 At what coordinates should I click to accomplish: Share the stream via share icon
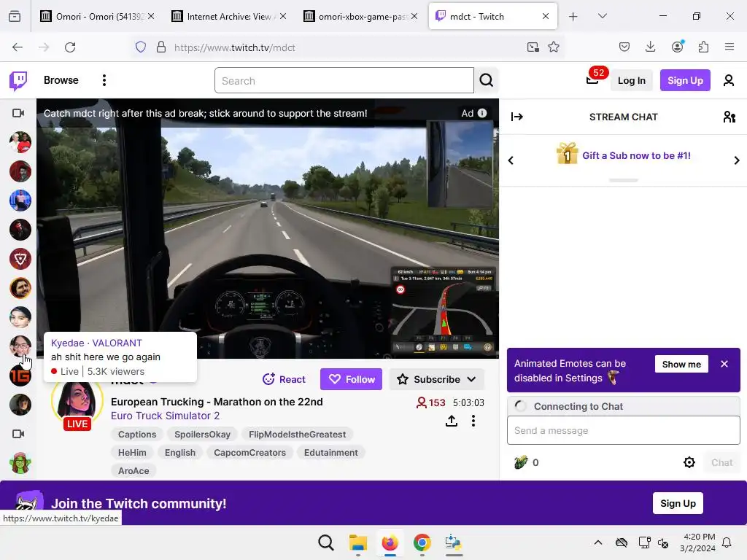tap(452, 421)
